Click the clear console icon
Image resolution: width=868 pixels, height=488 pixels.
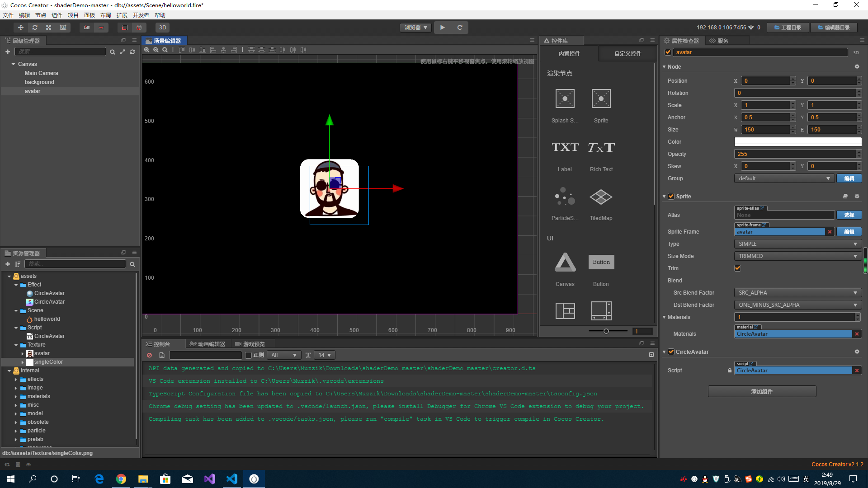click(x=150, y=355)
